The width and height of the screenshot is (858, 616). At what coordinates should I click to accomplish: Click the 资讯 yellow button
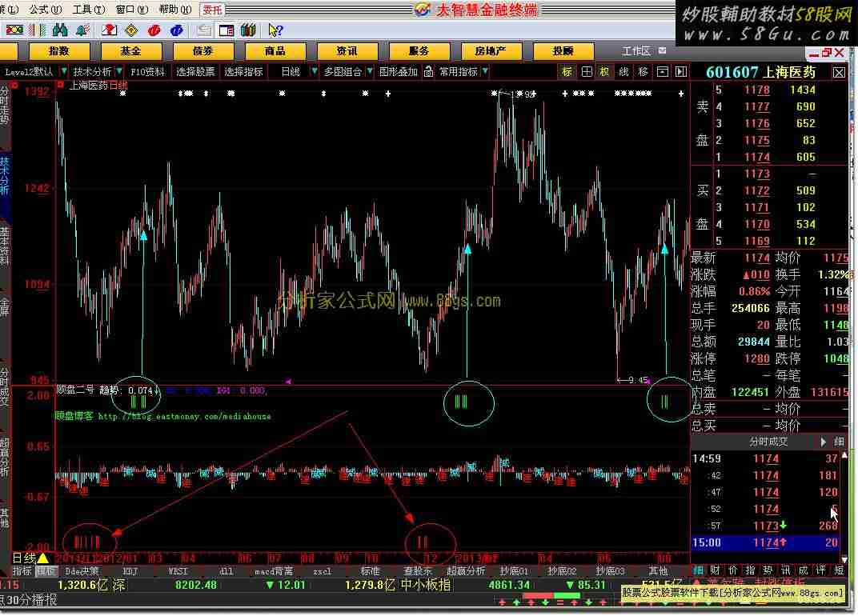tap(347, 51)
